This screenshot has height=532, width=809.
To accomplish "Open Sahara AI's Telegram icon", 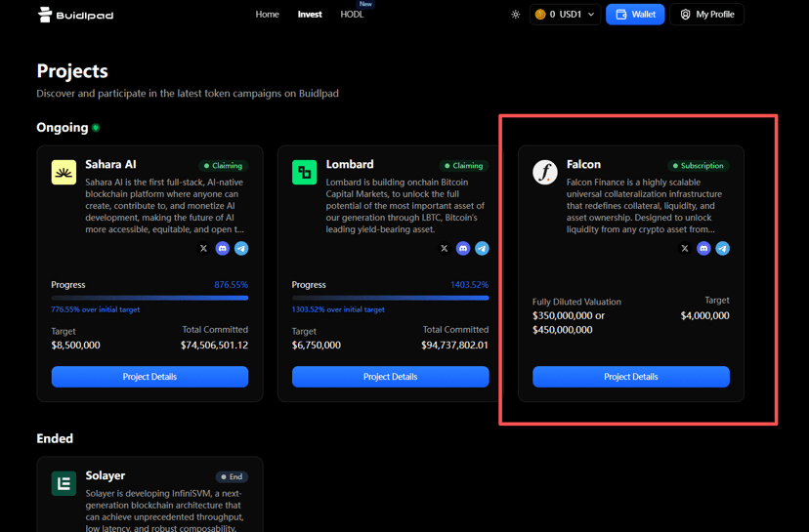I will point(241,249).
